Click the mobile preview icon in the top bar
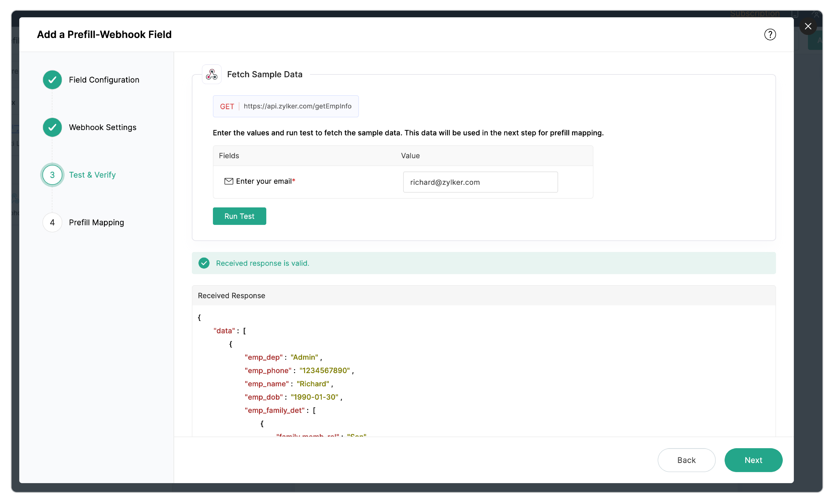834x504 pixels. click(795, 14)
